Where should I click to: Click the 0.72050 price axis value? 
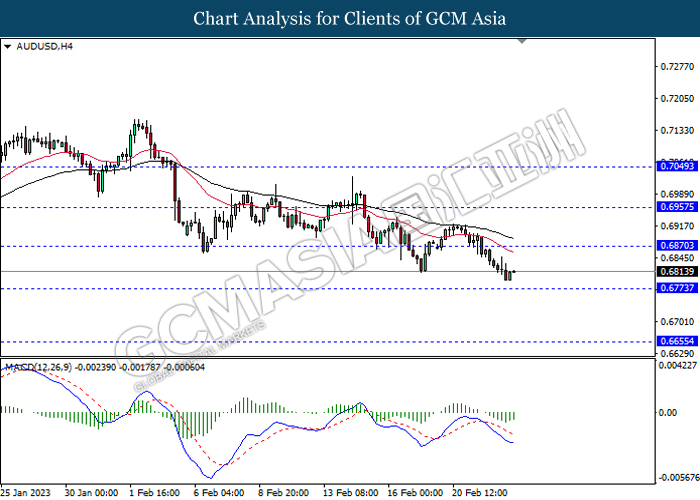[x=677, y=98]
